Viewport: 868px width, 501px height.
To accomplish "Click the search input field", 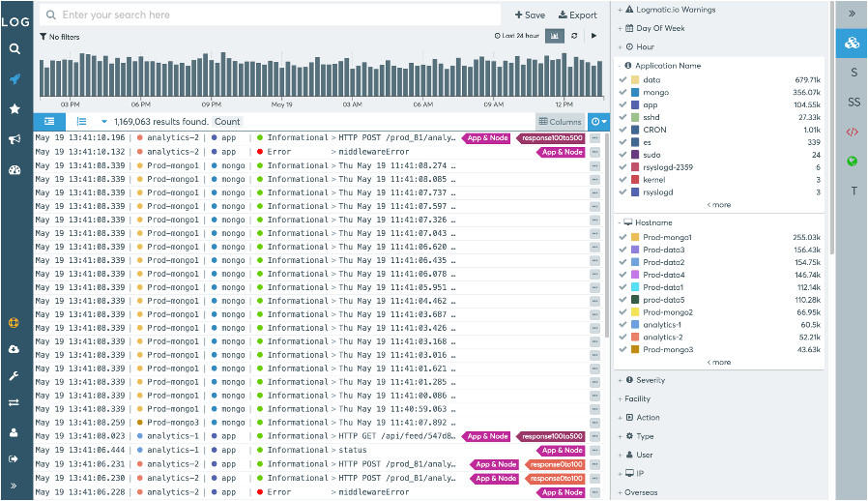I will (x=272, y=15).
